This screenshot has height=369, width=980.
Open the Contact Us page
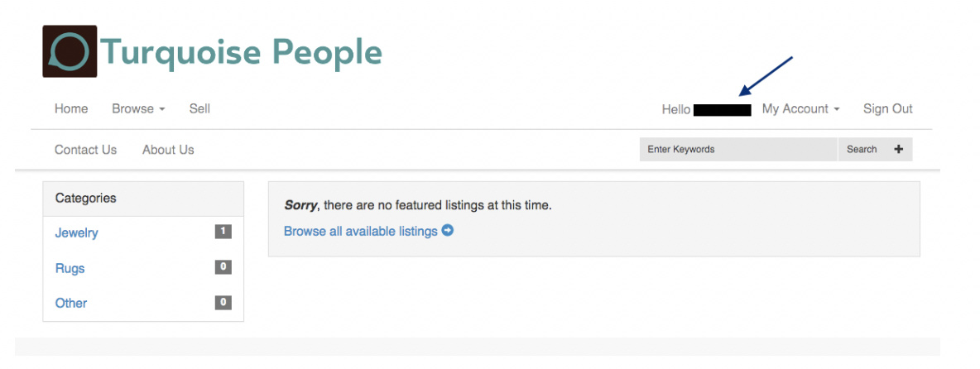coord(85,150)
